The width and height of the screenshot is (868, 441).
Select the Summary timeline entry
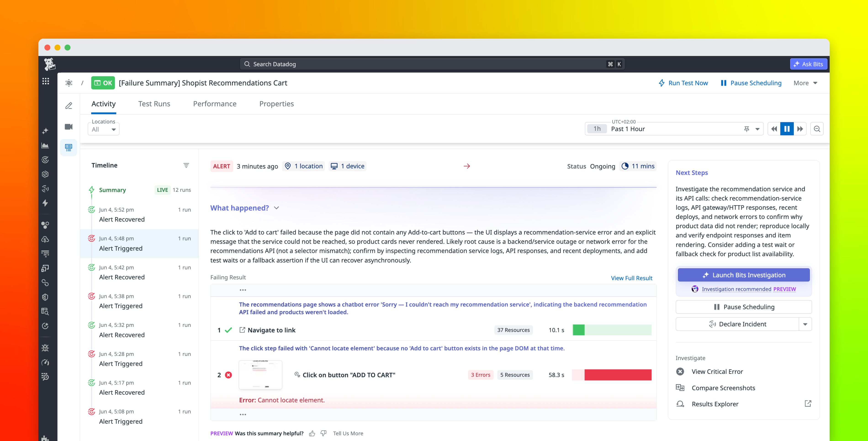(x=139, y=190)
